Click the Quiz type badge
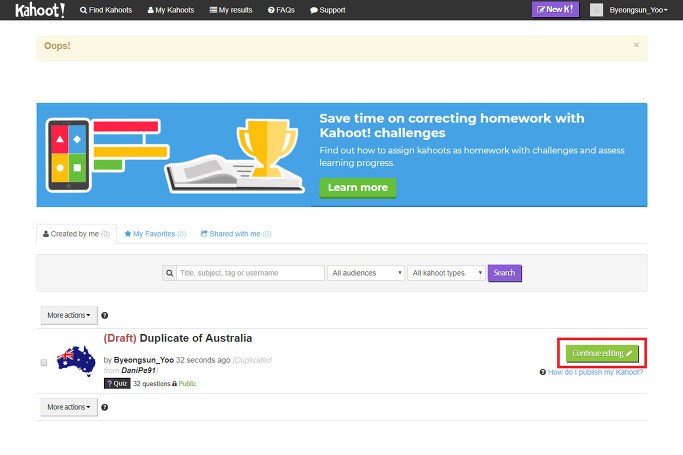Image resolution: width=683 pixels, height=455 pixels. pos(117,384)
